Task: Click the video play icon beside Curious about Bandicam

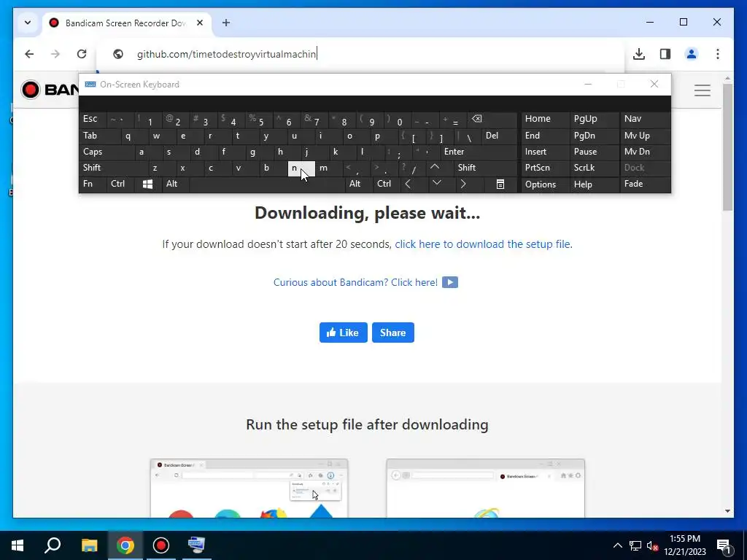Action: point(449,282)
